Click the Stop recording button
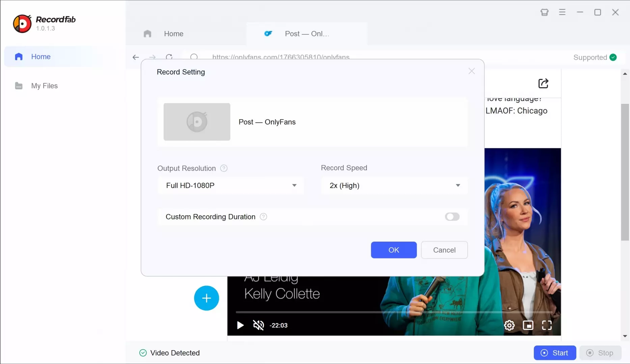This screenshot has width=630, height=364. 600,353
